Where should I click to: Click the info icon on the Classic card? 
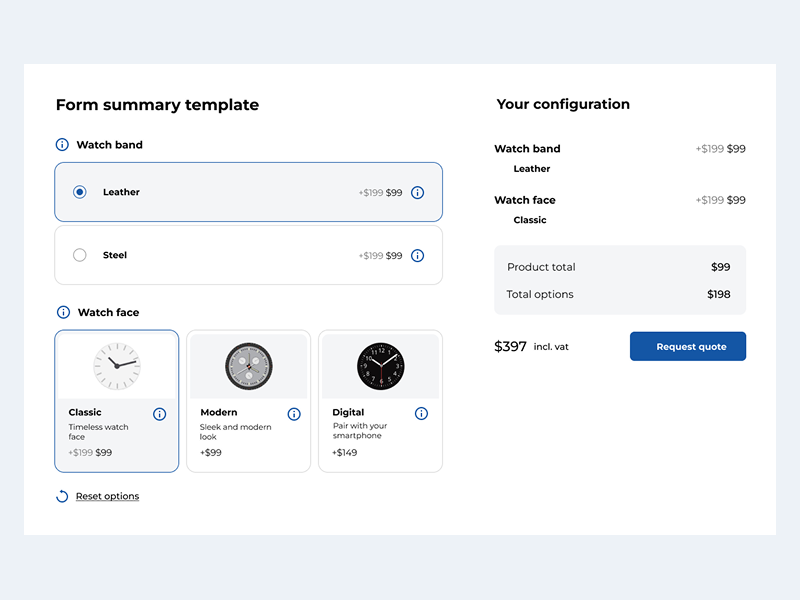pyautogui.click(x=159, y=413)
